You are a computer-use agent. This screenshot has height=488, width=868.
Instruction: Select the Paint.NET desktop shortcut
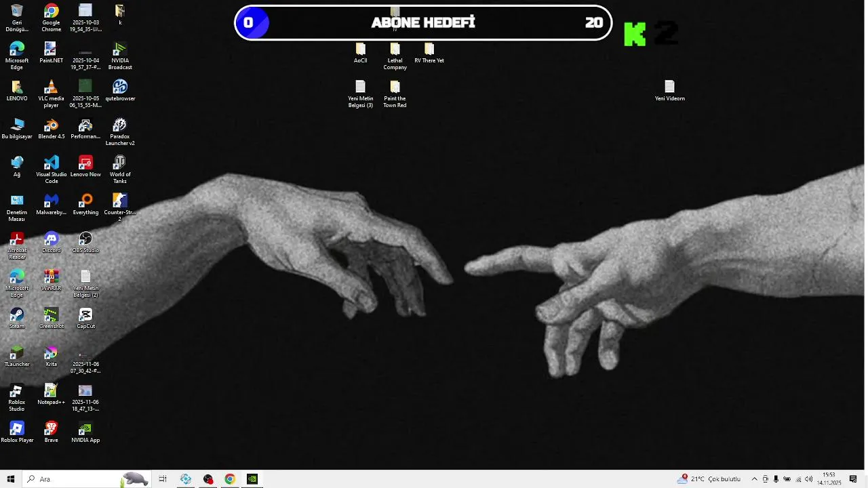[x=52, y=53]
